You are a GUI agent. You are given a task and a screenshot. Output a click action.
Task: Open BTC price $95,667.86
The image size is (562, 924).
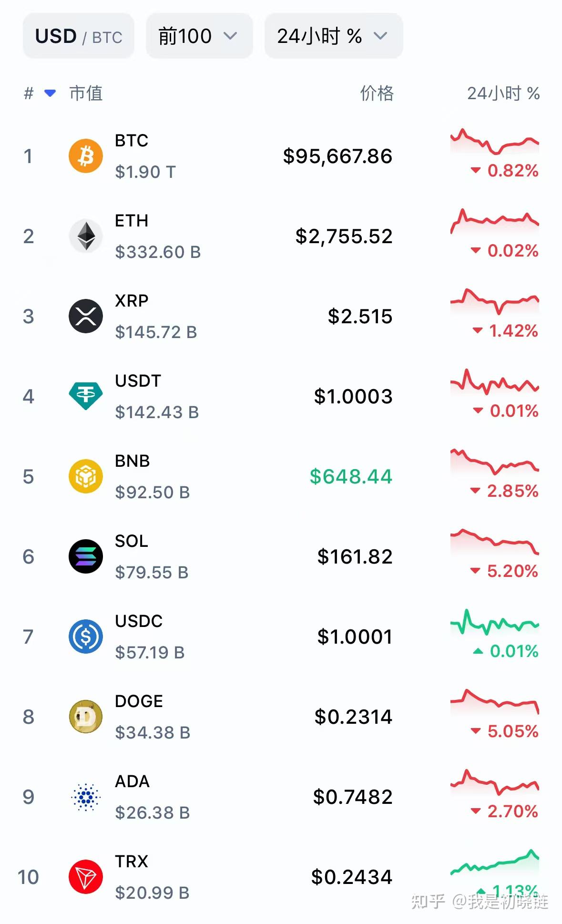pyautogui.click(x=337, y=156)
